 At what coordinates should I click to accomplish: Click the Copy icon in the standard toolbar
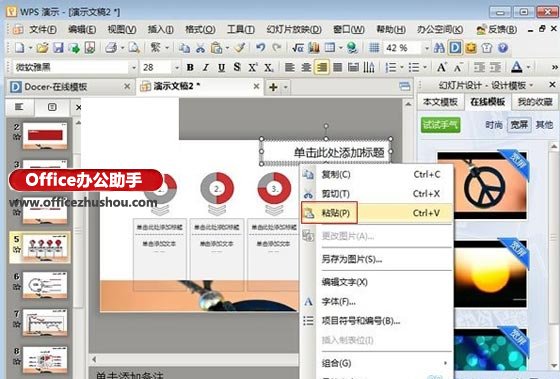tap(184, 48)
